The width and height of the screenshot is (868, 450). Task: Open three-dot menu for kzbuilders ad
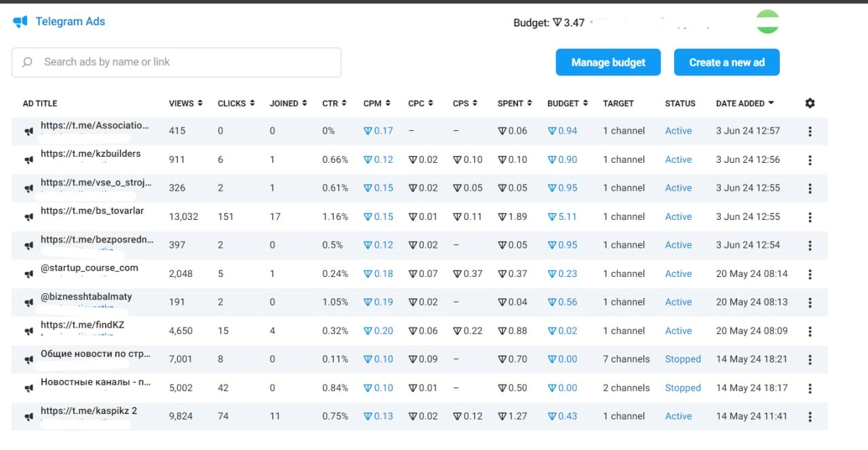pyautogui.click(x=810, y=160)
